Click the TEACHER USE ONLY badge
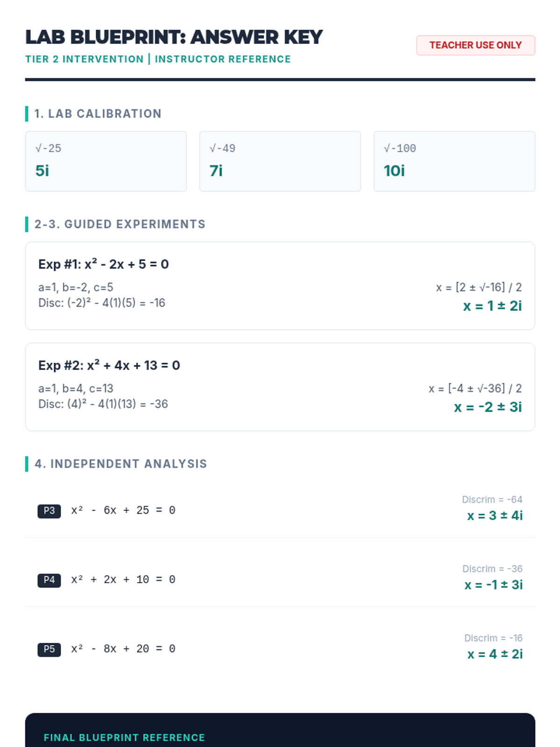The height and width of the screenshot is (747, 560). coord(476,45)
